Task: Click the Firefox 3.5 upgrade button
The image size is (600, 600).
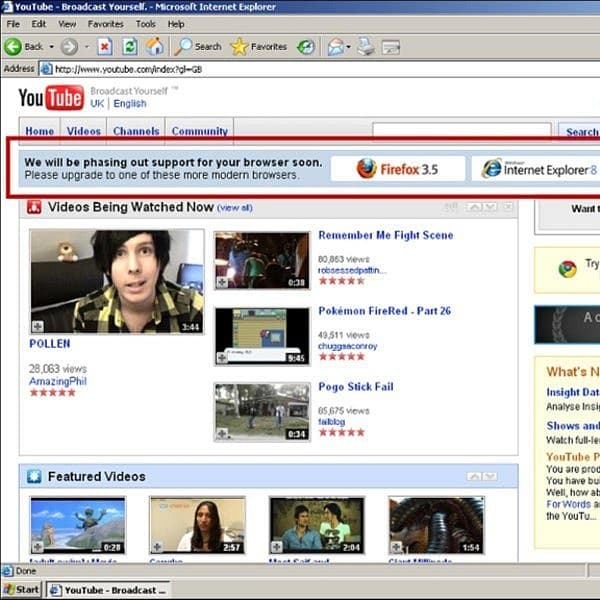Action: 398,169
